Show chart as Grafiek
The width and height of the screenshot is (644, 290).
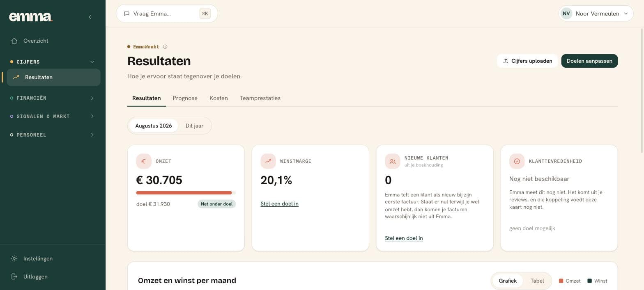coord(508,281)
